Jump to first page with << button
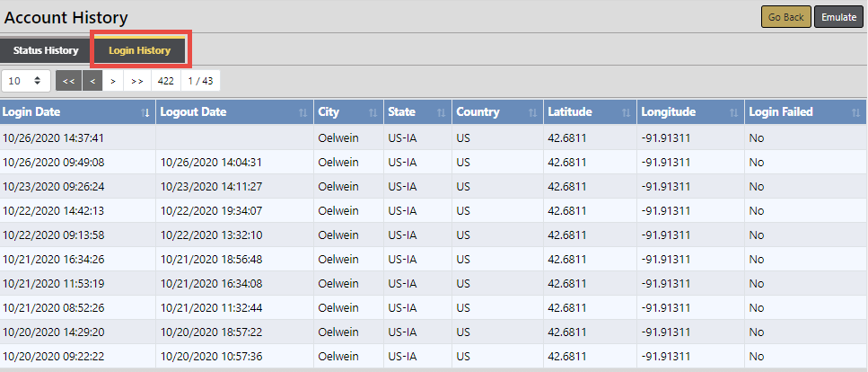This screenshot has height=372, width=868. 68,81
